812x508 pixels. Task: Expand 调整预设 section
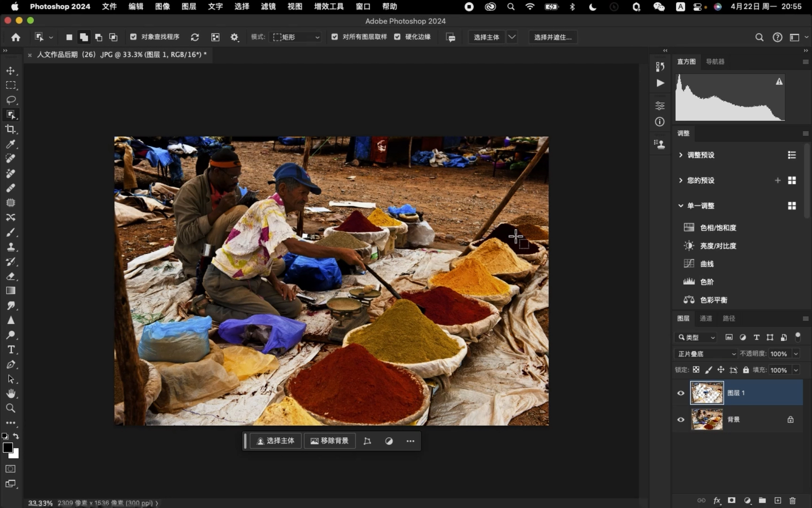pos(680,155)
